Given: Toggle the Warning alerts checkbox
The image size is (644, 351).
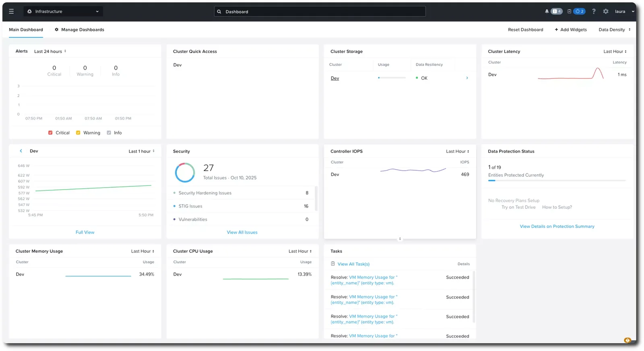Looking at the screenshot, I should [x=78, y=132].
